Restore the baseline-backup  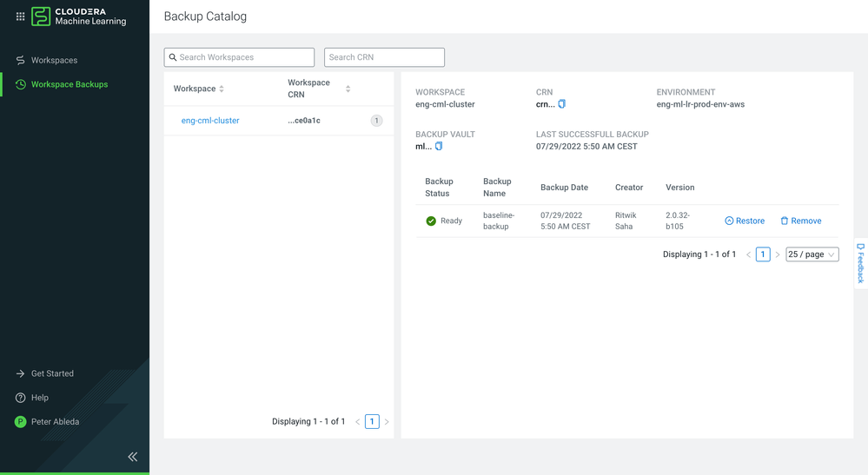(745, 221)
